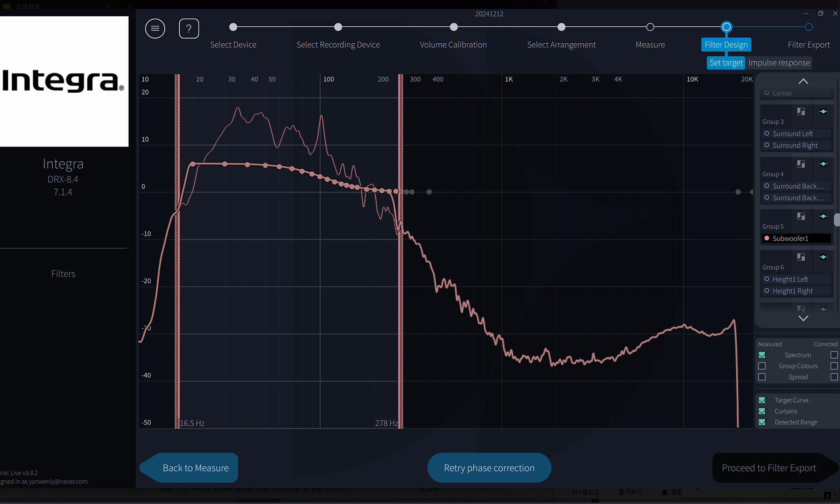Click Group 6 green level-marker icon
Image resolution: width=840 pixels, height=504 pixels.
823,257
